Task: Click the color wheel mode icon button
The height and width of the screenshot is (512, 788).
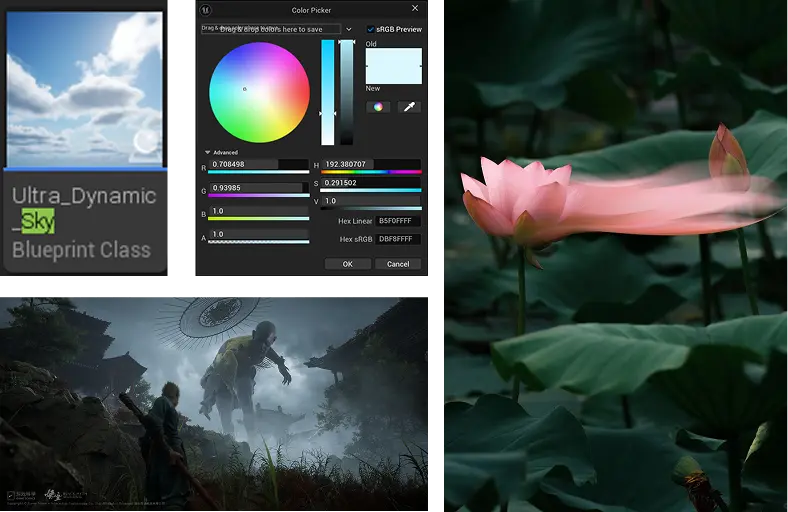Action: point(377,107)
